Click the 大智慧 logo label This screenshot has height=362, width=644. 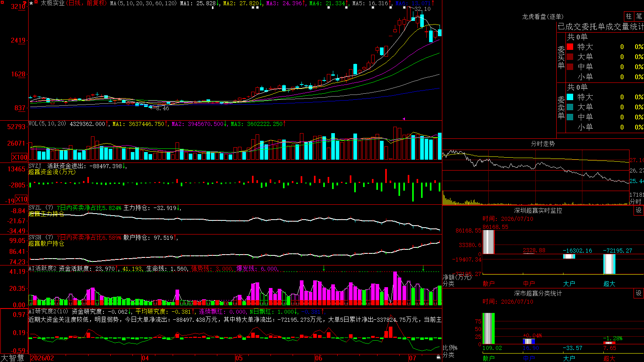12,358
